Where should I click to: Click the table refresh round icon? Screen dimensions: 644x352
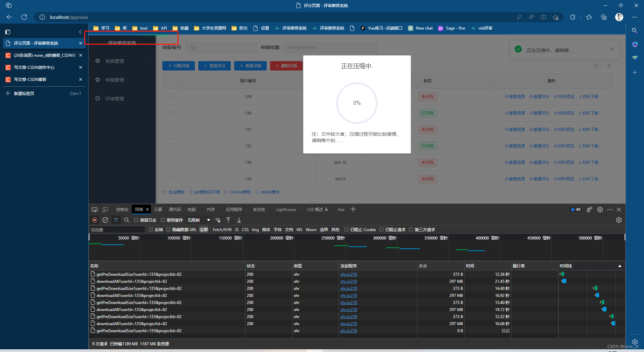609,66
